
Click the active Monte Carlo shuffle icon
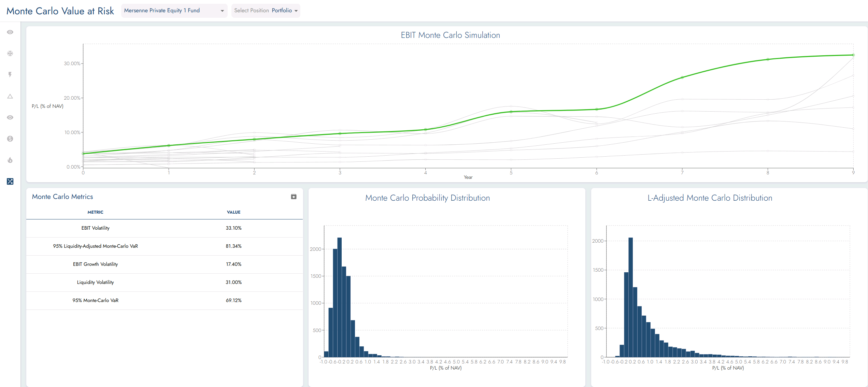(x=10, y=181)
